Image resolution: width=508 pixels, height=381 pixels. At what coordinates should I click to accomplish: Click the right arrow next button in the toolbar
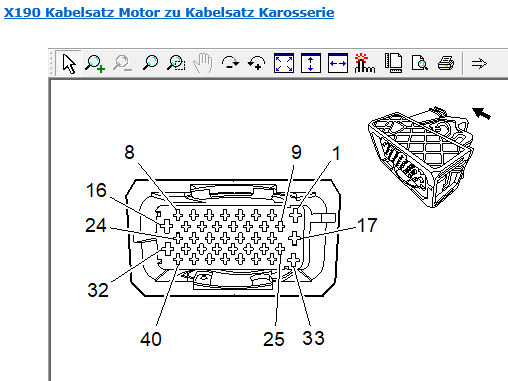tap(479, 63)
